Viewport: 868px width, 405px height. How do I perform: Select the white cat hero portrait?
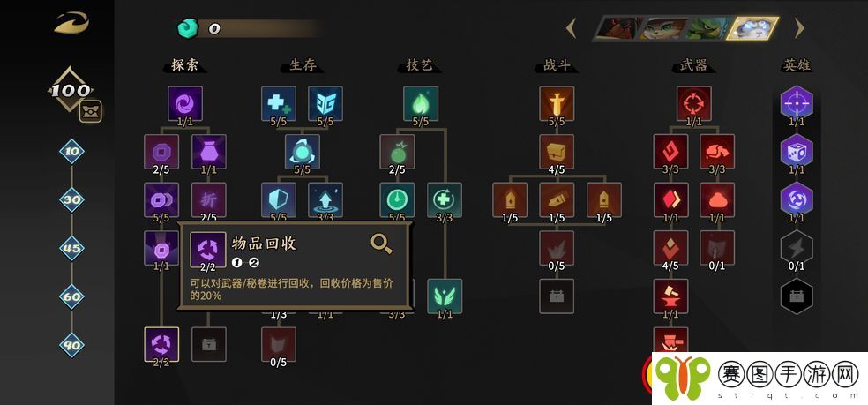click(753, 28)
